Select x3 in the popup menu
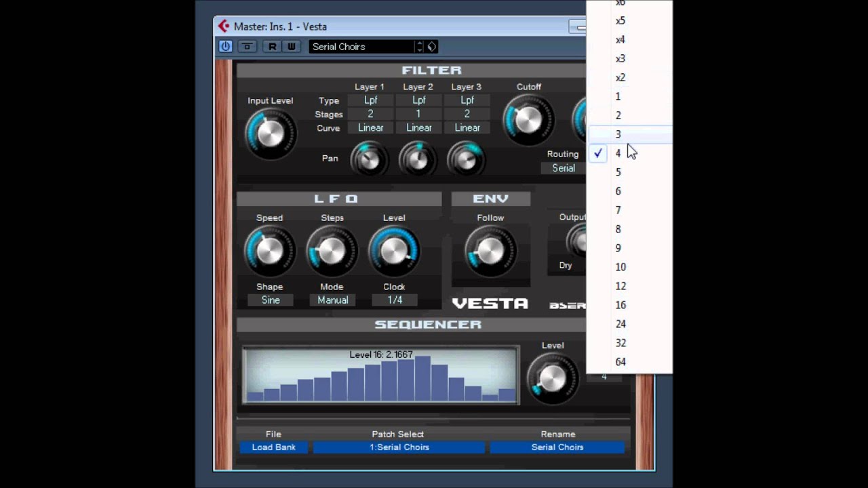 [x=629, y=58]
